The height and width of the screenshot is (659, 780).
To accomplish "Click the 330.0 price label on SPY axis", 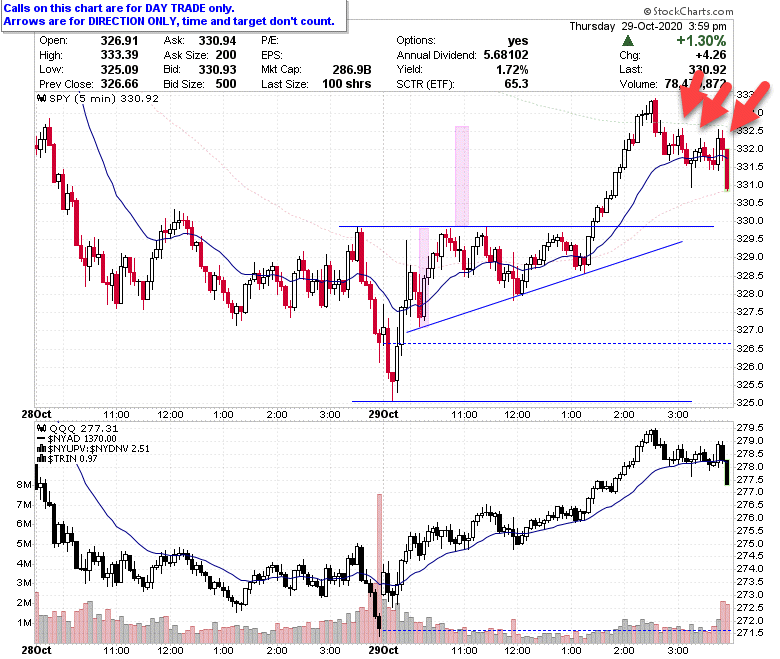I will [750, 221].
